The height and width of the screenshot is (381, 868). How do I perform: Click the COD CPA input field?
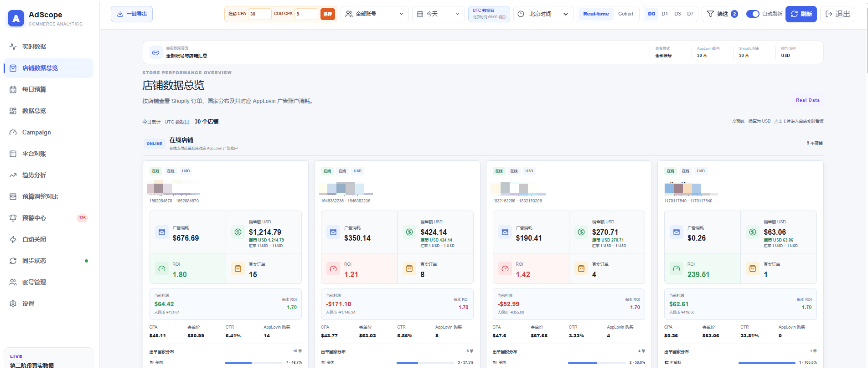coord(306,14)
